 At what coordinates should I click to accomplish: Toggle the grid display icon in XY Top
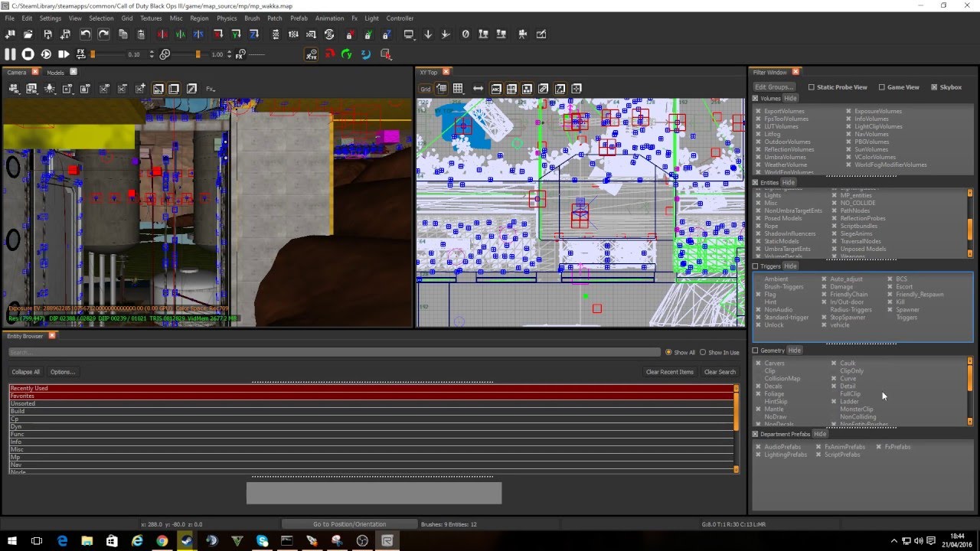(458, 89)
